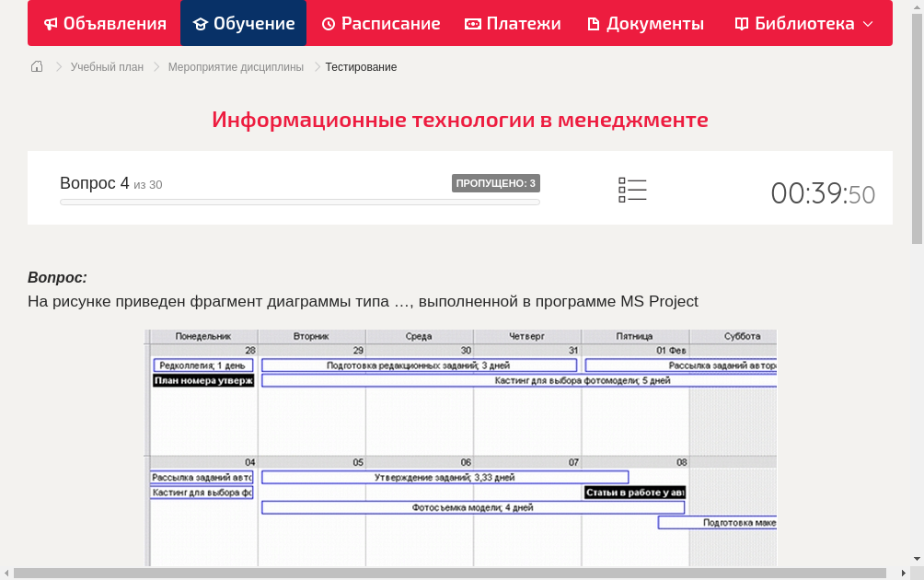924x580 pixels.
Task: Click the ПРОПУЩЕНО: 3 badge
Action: click(x=496, y=182)
